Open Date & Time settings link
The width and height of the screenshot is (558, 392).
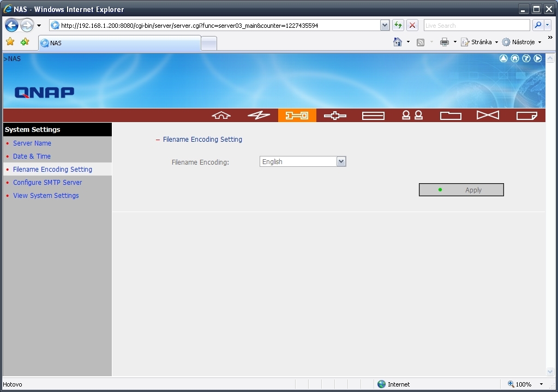32,156
